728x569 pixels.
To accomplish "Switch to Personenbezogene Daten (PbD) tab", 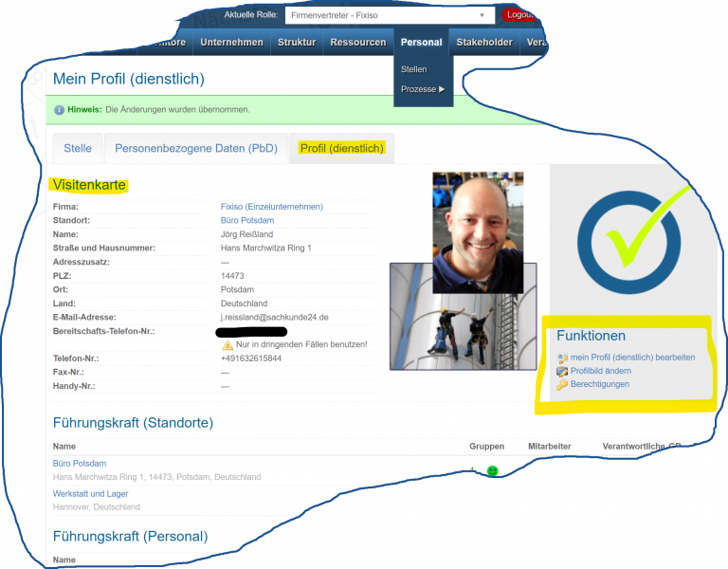I will [x=195, y=149].
